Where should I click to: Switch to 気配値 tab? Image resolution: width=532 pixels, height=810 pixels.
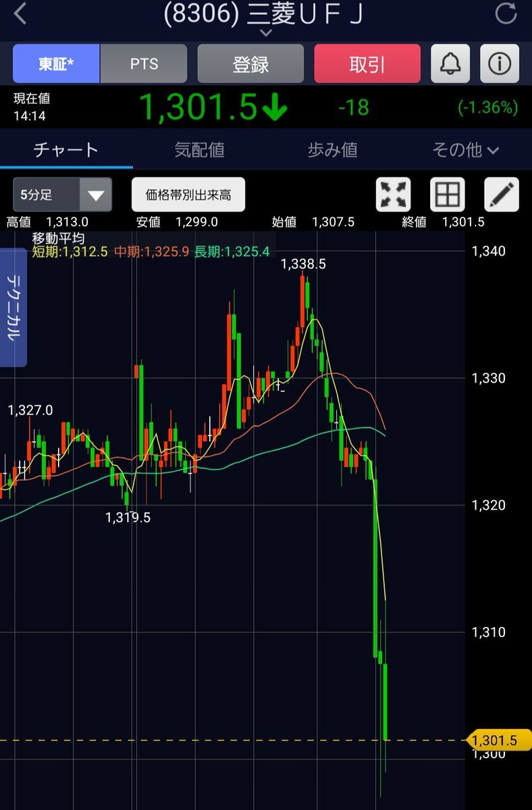click(199, 150)
